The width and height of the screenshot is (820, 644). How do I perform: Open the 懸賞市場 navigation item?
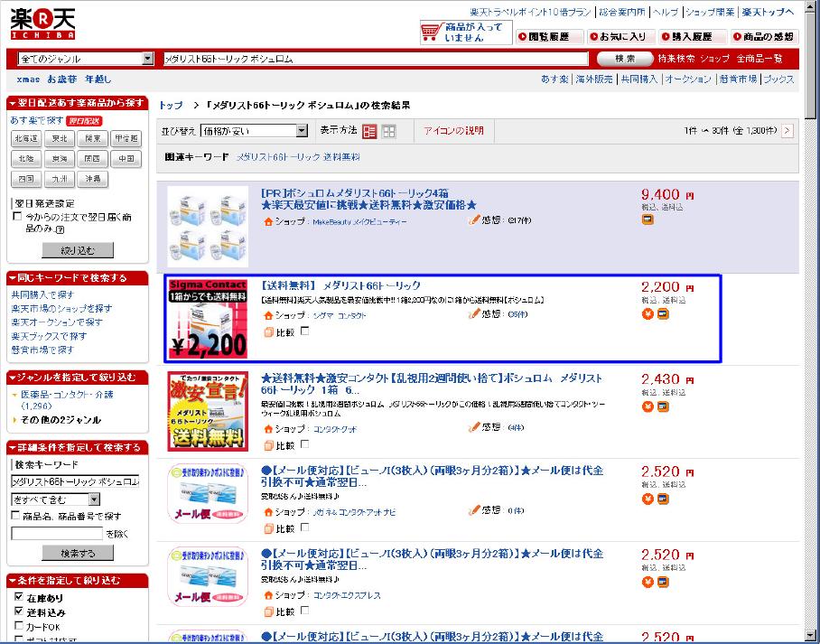pyautogui.click(x=738, y=79)
